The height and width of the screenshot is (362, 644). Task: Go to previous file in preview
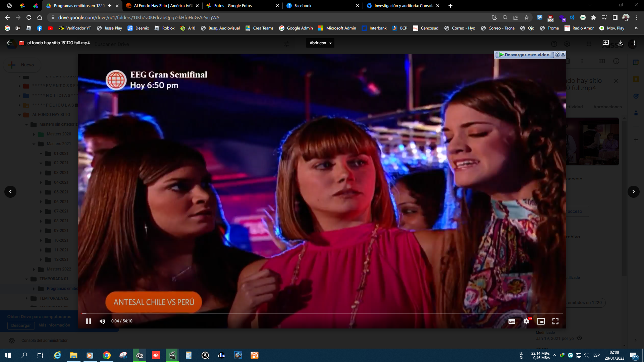click(10, 192)
